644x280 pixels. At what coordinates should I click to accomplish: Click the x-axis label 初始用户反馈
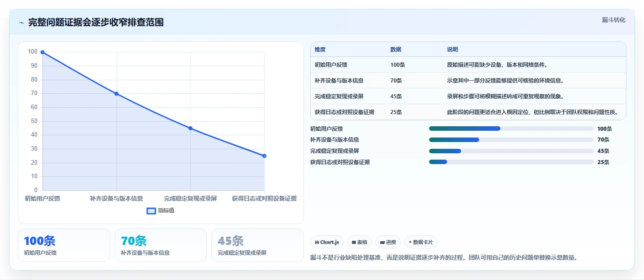(42, 198)
